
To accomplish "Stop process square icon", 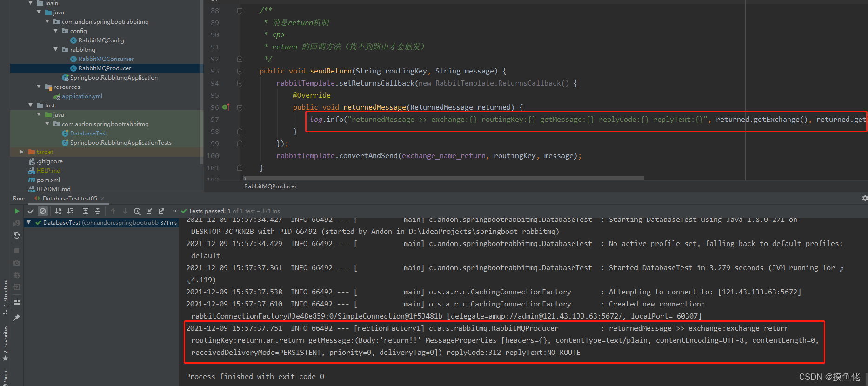I will click(17, 251).
